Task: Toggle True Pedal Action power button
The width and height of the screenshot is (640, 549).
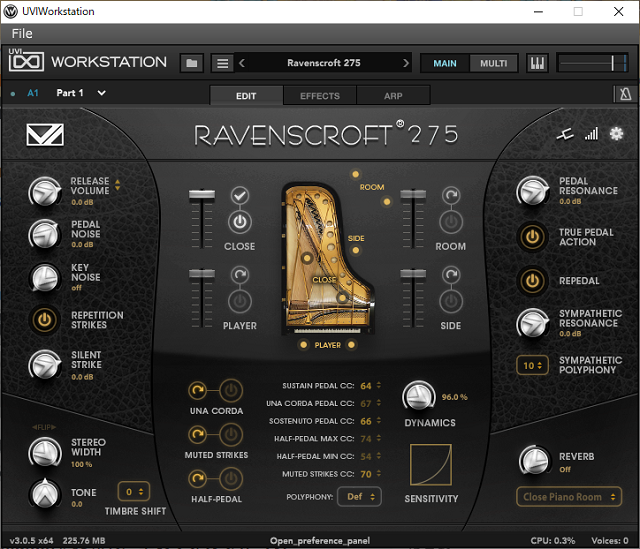Action: click(x=532, y=237)
